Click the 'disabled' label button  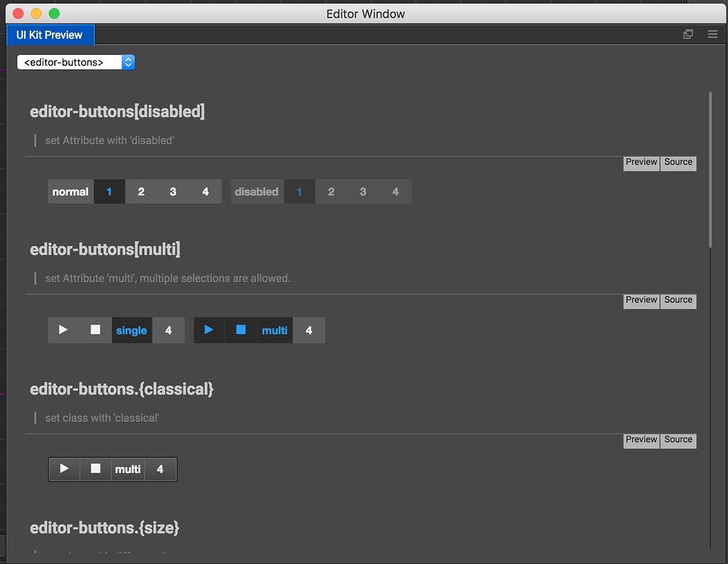click(x=257, y=192)
